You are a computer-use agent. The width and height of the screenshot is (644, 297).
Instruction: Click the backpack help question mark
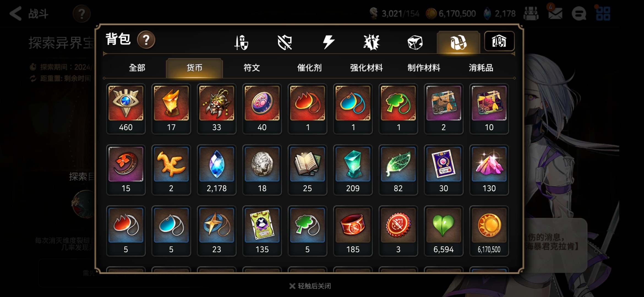[146, 40]
